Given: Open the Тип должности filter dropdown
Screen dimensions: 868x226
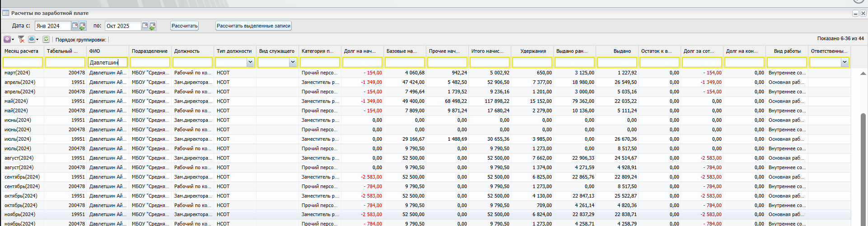Looking at the screenshot, I should [250, 62].
